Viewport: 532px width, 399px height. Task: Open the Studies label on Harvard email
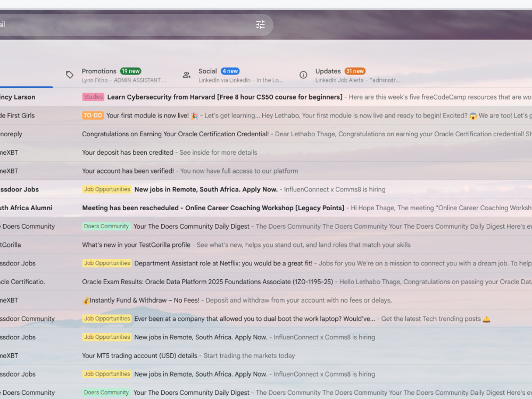[93, 97]
